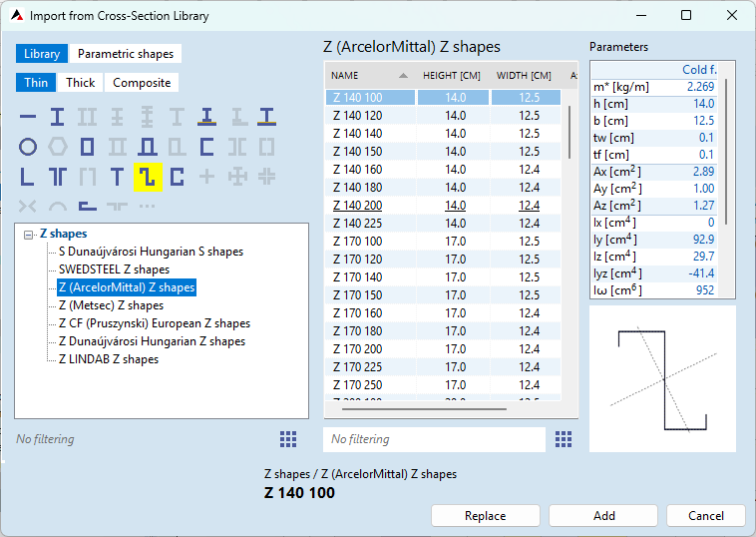Select Z CF (Pruszynski) European Z shapes
The image size is (756, 537).
coord(155,323)
